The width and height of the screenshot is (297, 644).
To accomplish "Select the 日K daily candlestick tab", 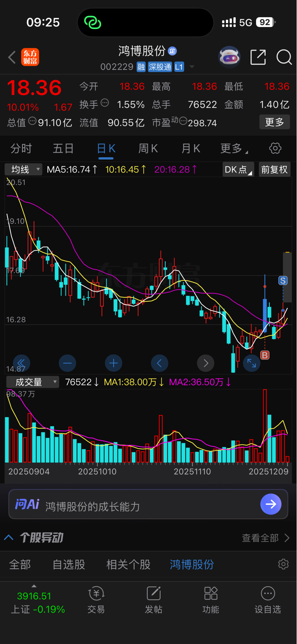I will (106, 149).
